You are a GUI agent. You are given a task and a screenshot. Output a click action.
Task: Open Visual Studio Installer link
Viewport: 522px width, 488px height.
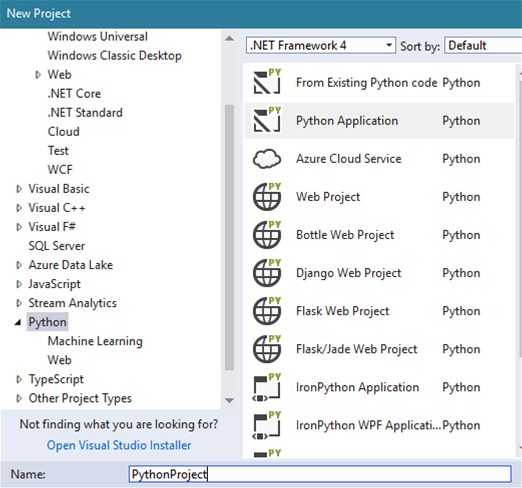pyautogui.click(x=119, y=445)
